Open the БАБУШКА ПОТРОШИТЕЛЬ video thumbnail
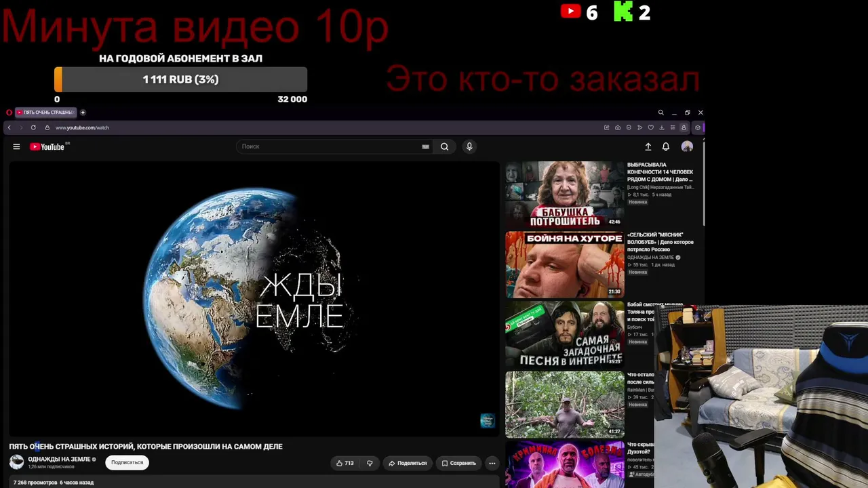 [x=564, y=195]
